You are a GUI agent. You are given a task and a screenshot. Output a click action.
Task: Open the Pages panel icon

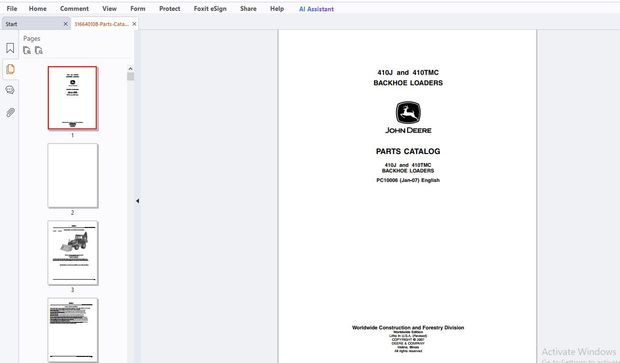pyautogui.click(x=10, y=69)
